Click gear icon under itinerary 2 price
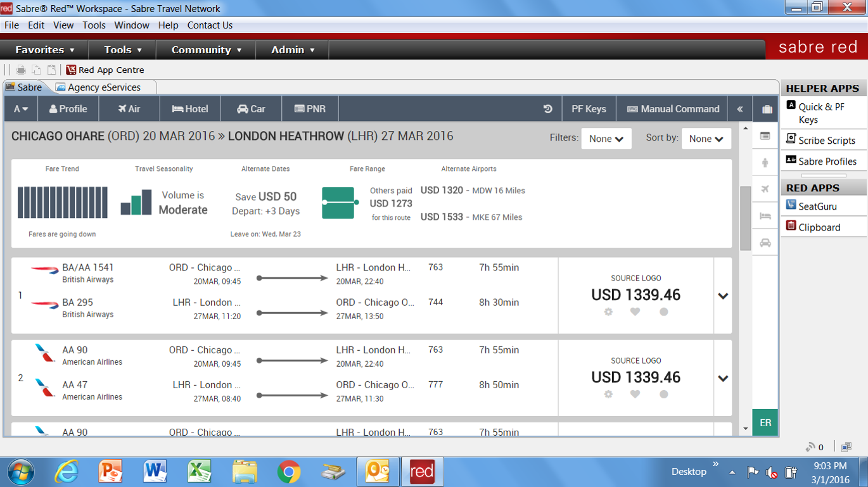Viewport: 868px width, 487px height. (x=608, y=394)
